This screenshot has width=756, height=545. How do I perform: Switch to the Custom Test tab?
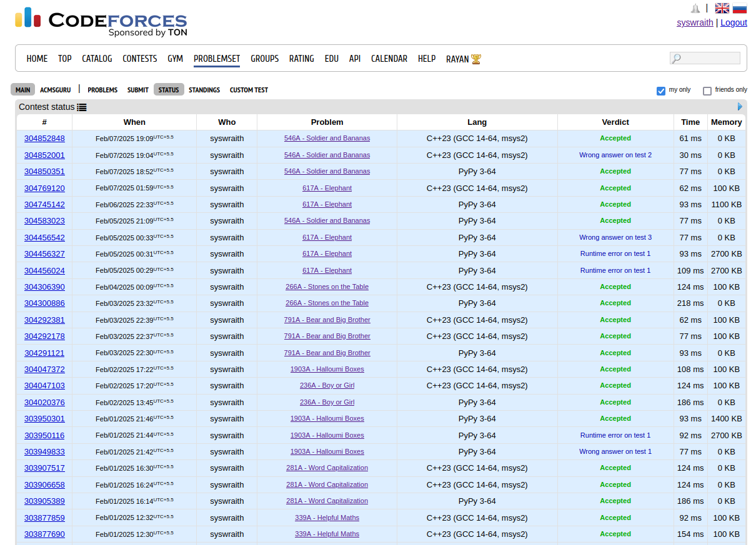click(x=249, y=90)
